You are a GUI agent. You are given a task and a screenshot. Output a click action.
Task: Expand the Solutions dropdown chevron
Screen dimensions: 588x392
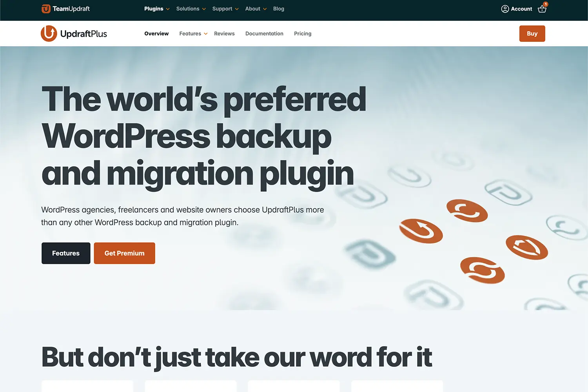coord(204,9)
